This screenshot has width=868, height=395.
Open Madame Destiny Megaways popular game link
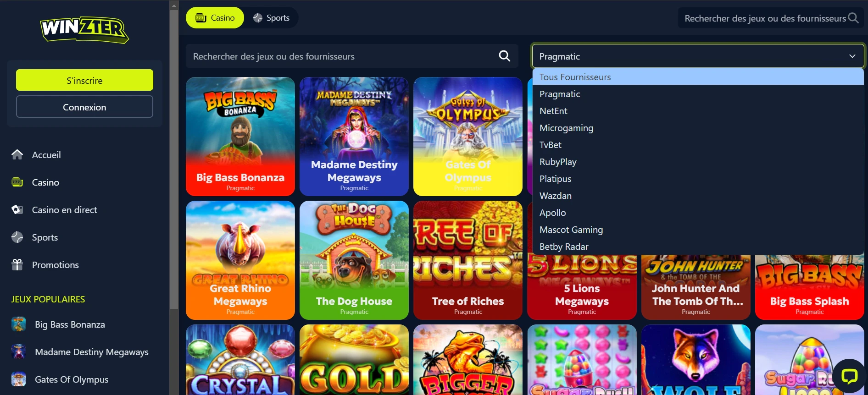[x=92, y=352]
